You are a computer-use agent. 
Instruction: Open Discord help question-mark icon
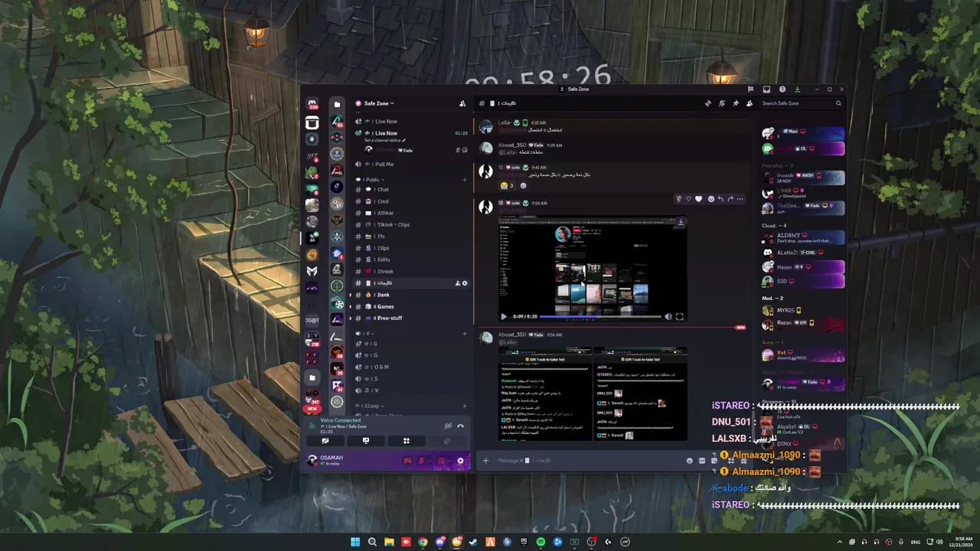(782, 90)
